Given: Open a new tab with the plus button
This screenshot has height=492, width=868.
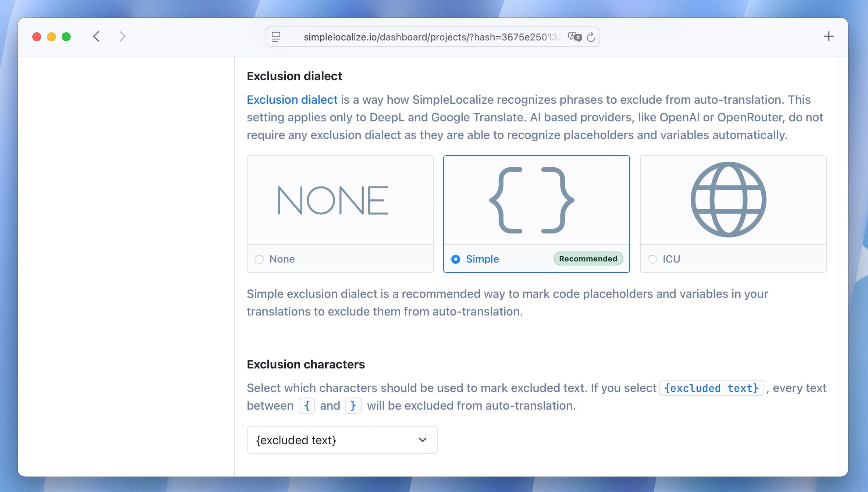Looking at the screenshot, I should [829, 36].
